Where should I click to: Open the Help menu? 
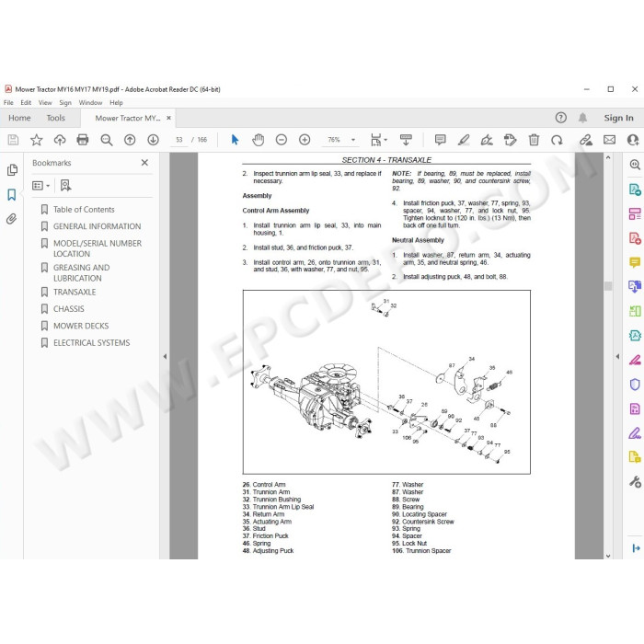click(x=116, y=103)
